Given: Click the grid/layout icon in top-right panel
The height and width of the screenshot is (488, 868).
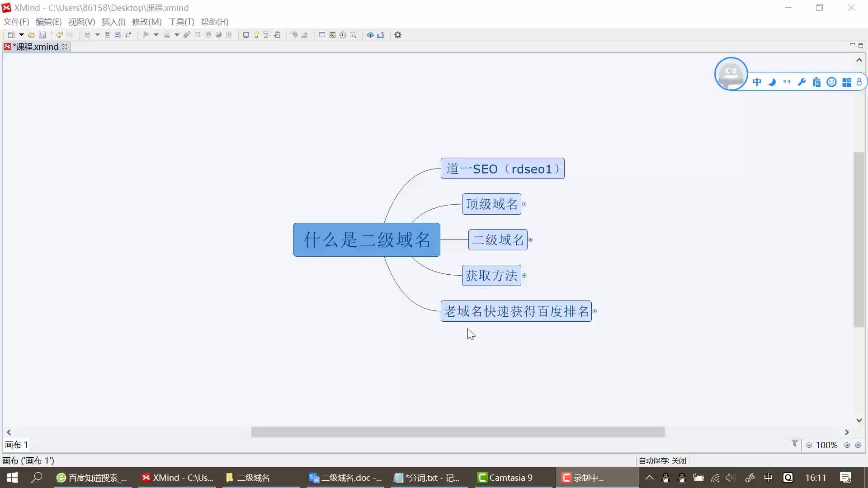Looking at the screenshot, I should coord(847,82).
